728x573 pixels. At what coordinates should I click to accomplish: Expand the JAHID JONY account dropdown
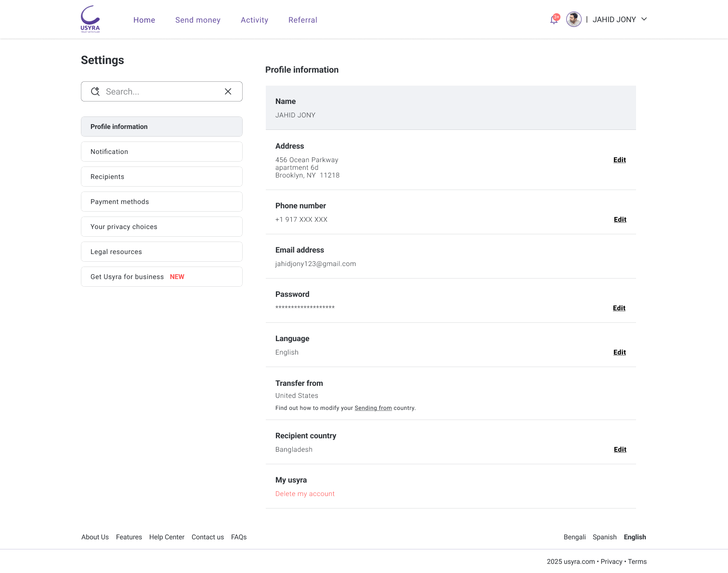click(x=644, y=19)
